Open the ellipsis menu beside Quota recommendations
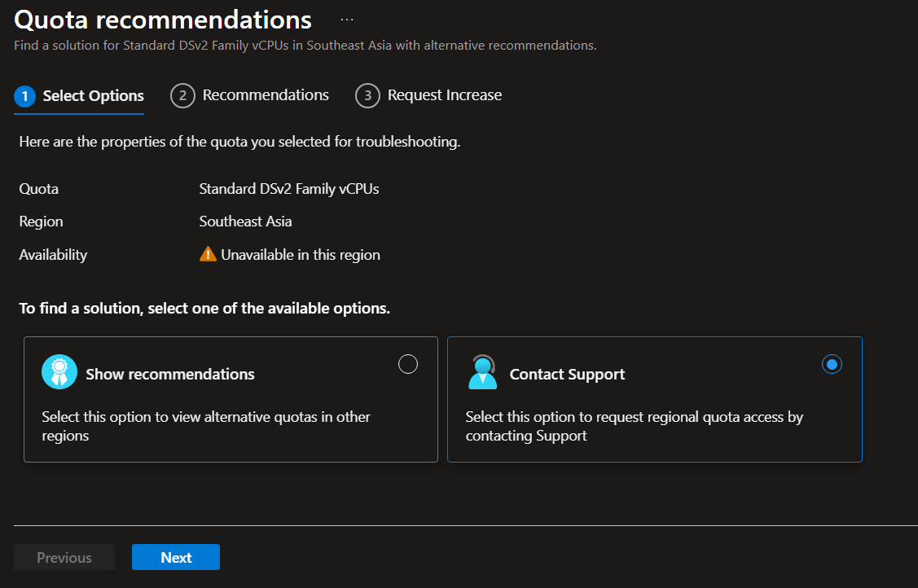This screenshot has width=918, height=588. [x=347, y=20]
